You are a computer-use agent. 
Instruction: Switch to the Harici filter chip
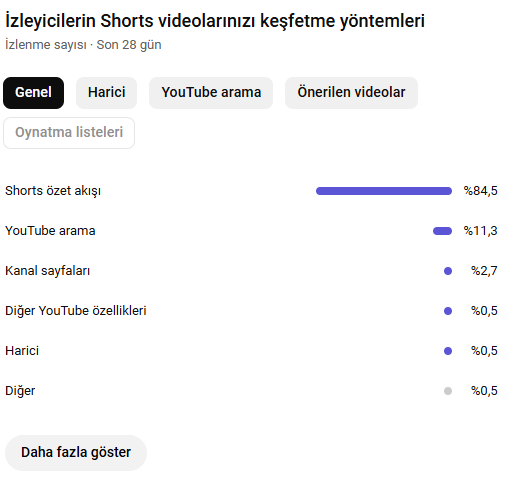[106, 93]
